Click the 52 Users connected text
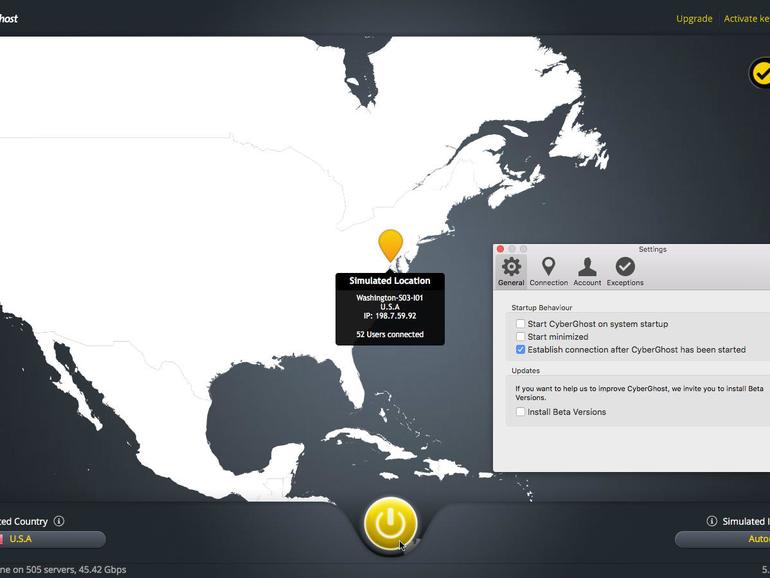The image size is (770, 578). [390, 334]
